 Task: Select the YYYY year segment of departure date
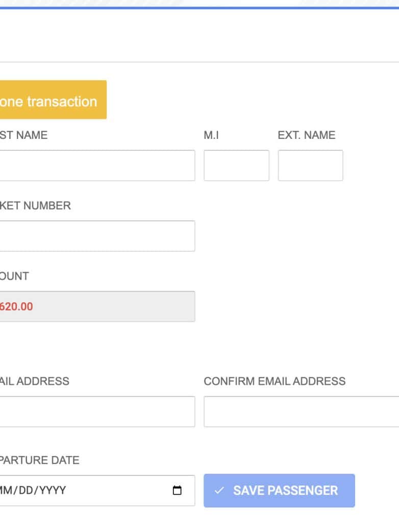53,491
